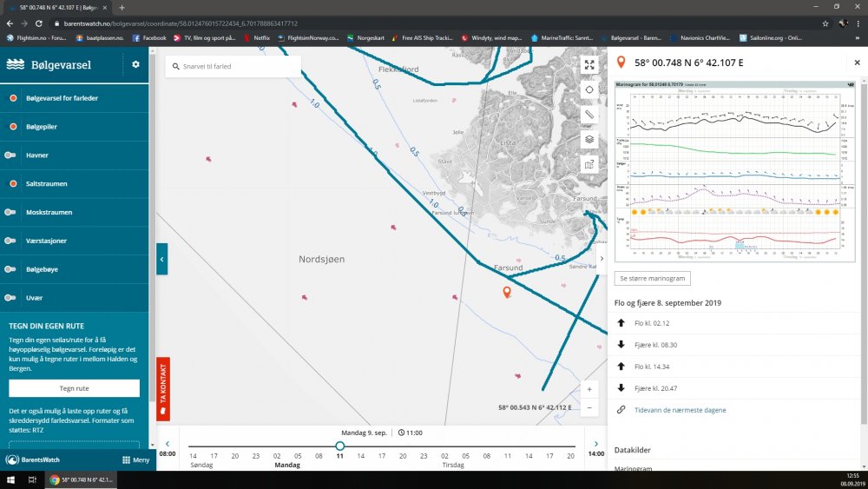Image resolution: width=868 pixels, height=489 pixels.
Task: Reload the browser page
Action: (x=39, y=23)
